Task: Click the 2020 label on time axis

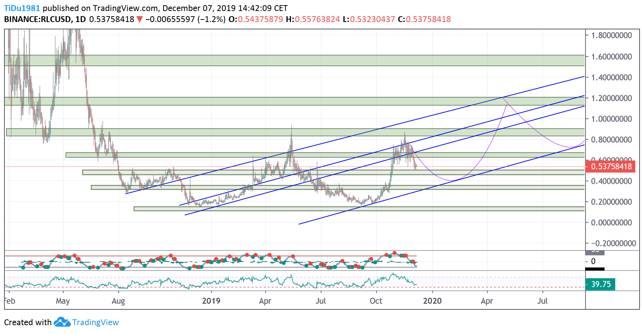Action: [432, 301]
